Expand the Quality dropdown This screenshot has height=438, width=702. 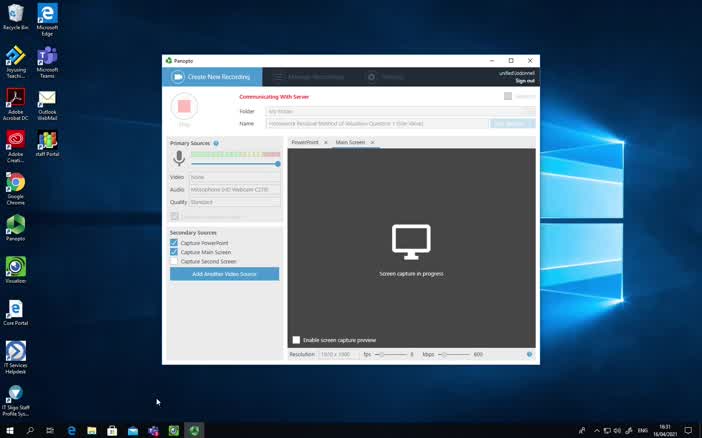[234, 202]
